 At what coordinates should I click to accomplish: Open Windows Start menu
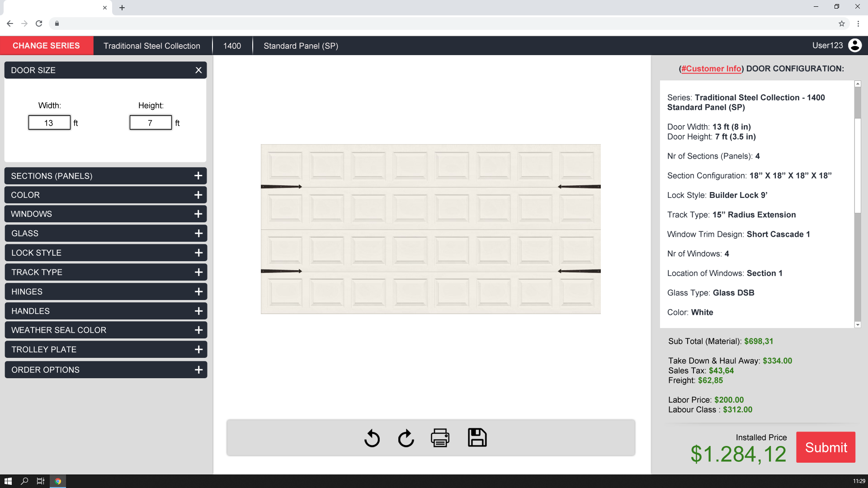coord(8,481)
